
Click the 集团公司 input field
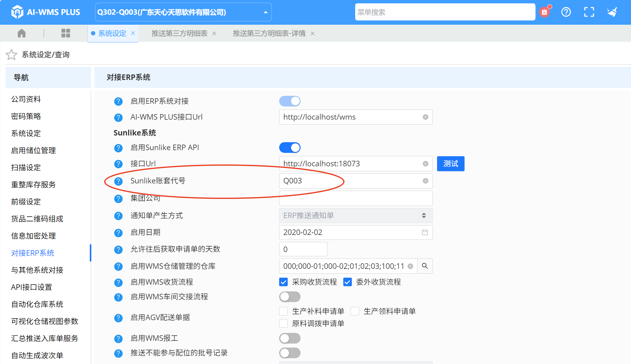point(356,198)
